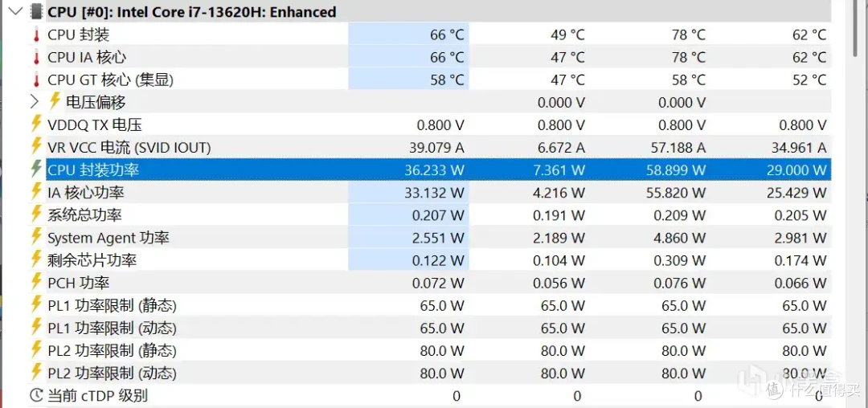Click lightning icon beside PL2 功率限制 (动态)
The width and height of the screenshot is (868, 408).
pyautogui.click(x=36, y=372)
